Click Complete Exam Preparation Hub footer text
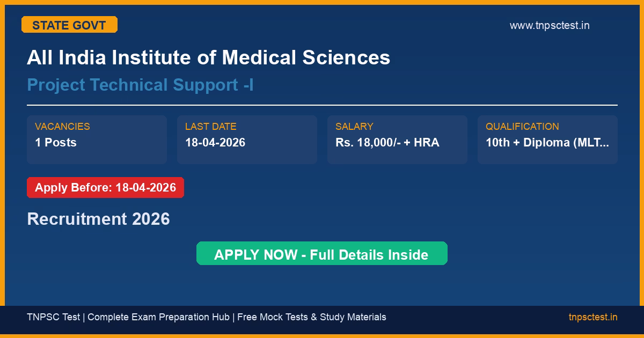 pos(159,317)
